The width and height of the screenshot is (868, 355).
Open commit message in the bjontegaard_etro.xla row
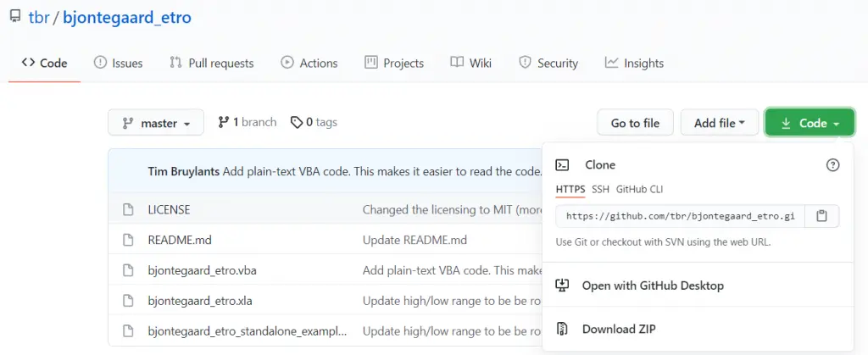pyautogui.click(x=453, y=301)
